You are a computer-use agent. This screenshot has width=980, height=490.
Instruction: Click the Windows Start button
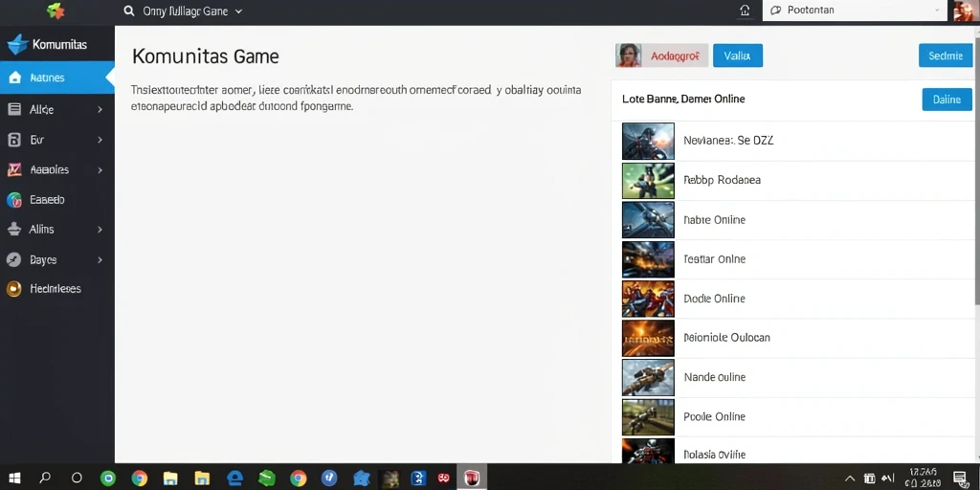(14, 479)
